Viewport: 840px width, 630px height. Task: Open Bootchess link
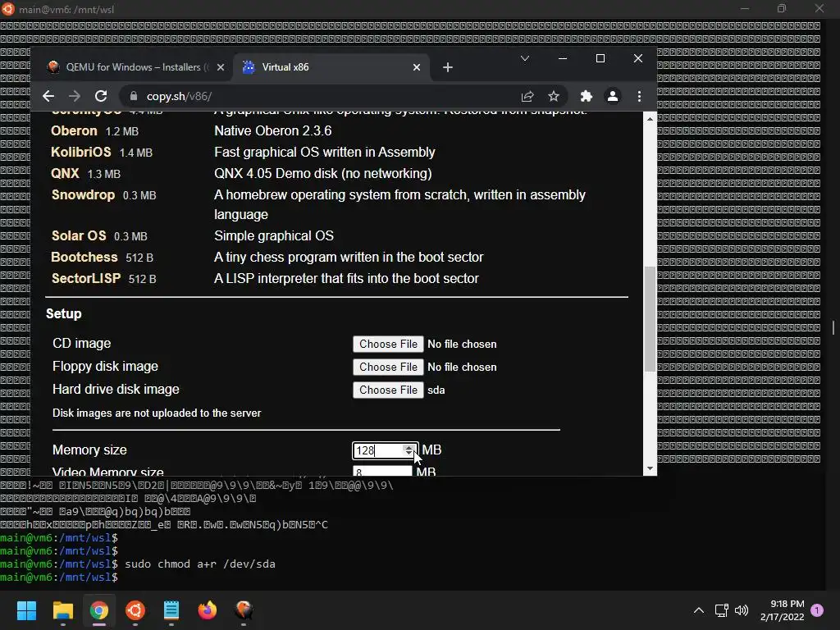pos(84,257)
